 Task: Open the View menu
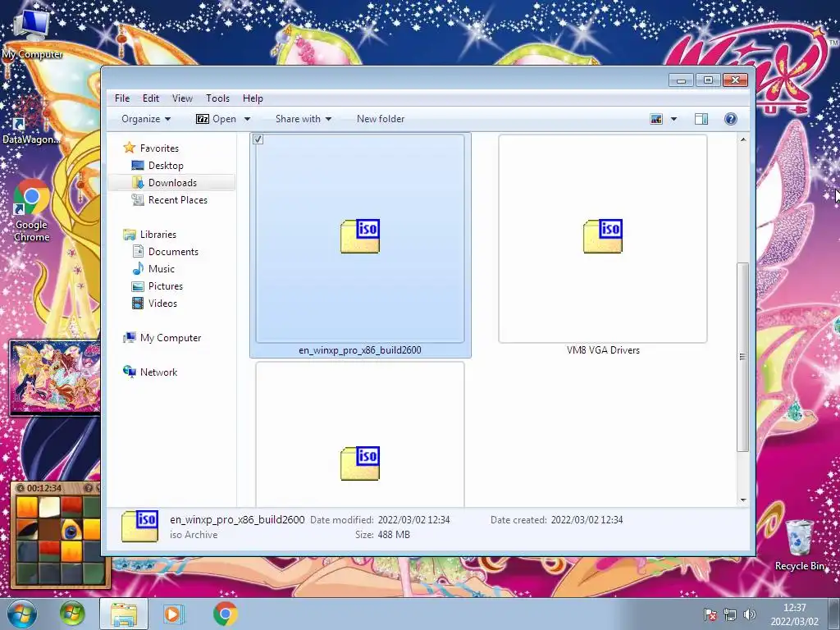tap(182, 98)
